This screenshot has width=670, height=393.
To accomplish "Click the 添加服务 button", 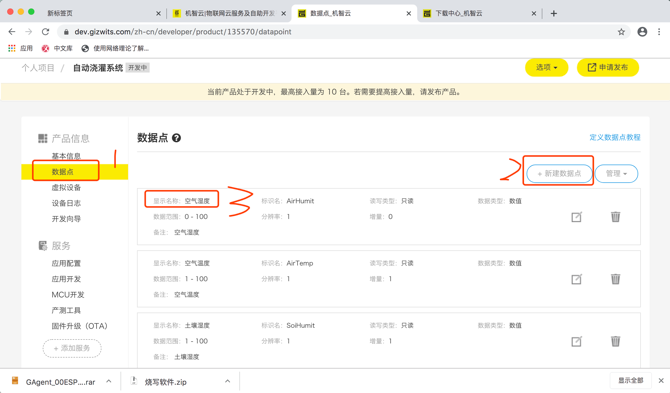I will coord(72,348).
